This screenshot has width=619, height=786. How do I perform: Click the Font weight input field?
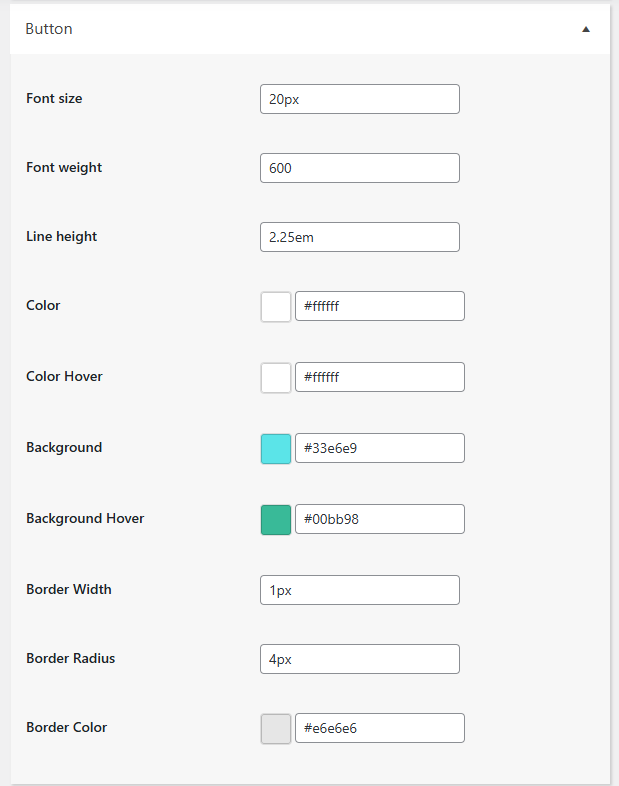[359, 168]
